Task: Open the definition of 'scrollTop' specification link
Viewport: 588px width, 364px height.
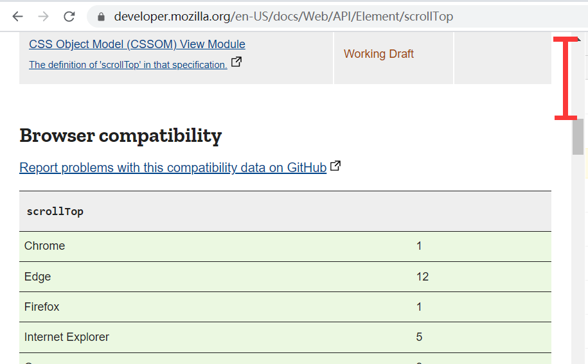Action: (128, 65)
